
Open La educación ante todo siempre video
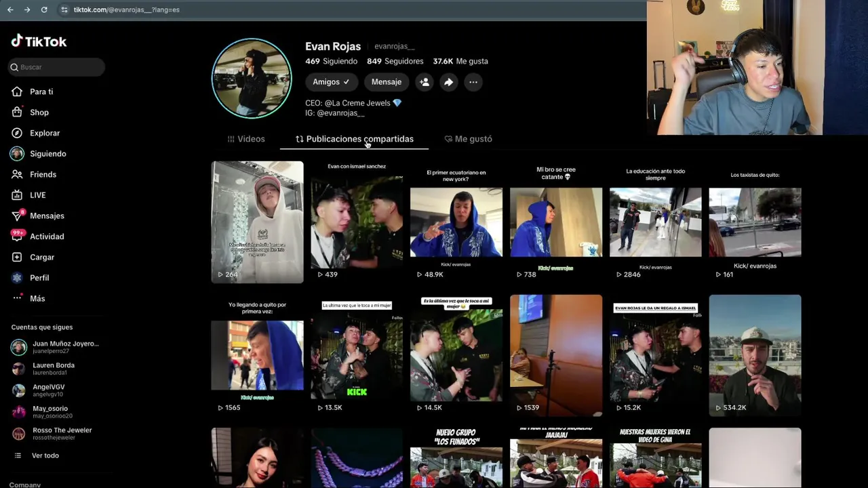(x=656, y=222)
